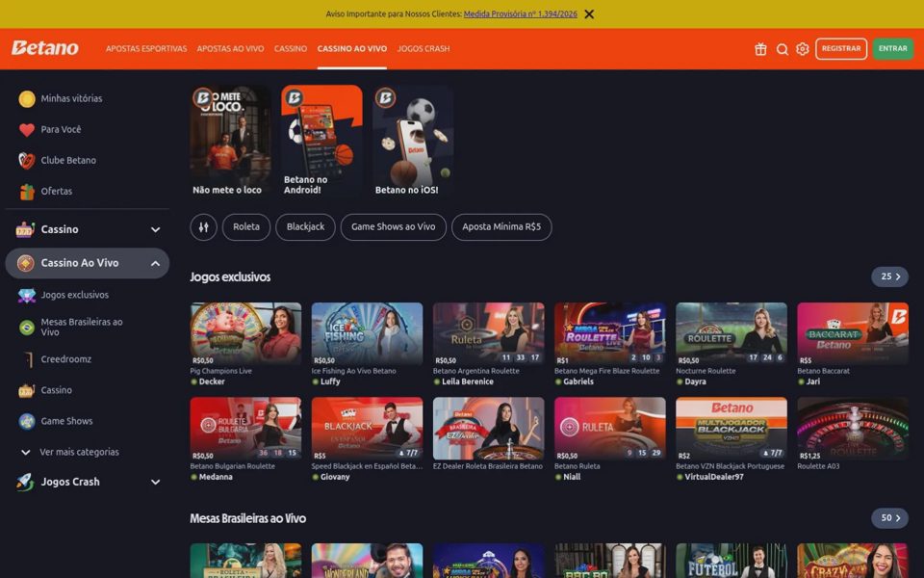
Task: Open Betano Baccarat game
Action: point(853,334)
